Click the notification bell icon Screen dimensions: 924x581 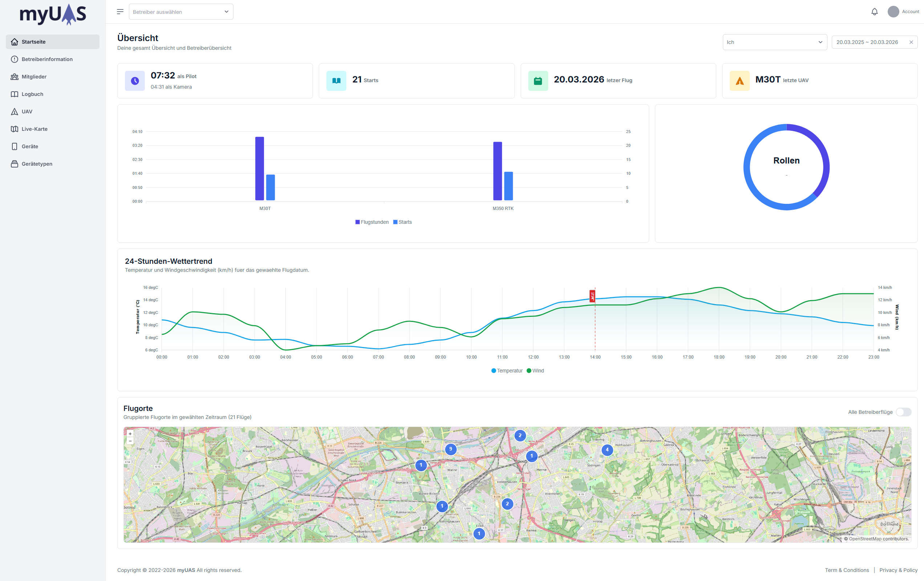coord(874,12)
